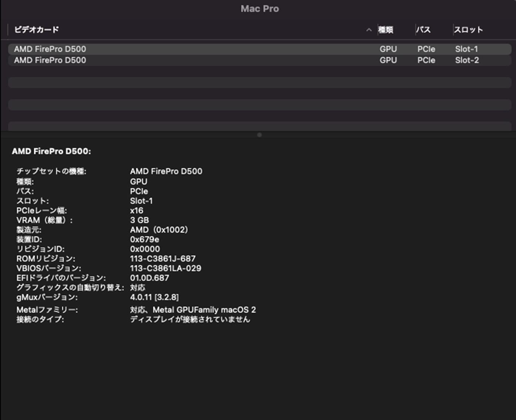
Task: Click the チップセットの機種 value AMD FirePro D500
Action: coord(166,171)
